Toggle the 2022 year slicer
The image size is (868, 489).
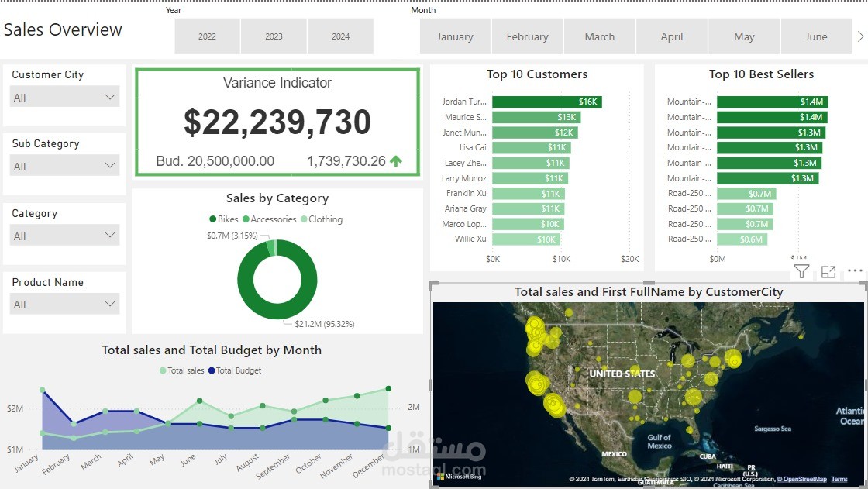(207, 36)
